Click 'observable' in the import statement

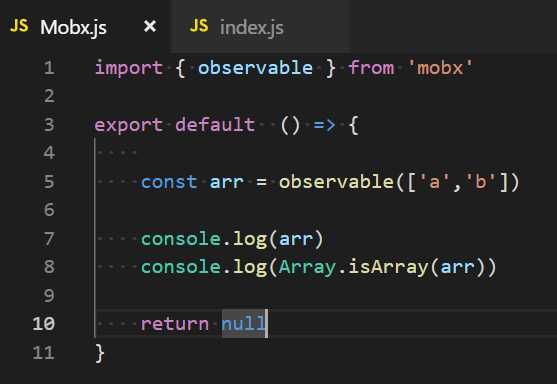pyautogui.click(x=255, y=68)
